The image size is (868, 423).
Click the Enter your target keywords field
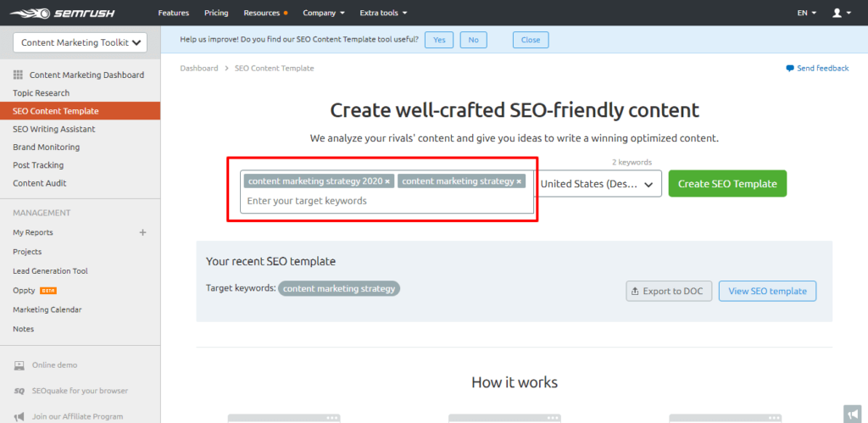387,201
